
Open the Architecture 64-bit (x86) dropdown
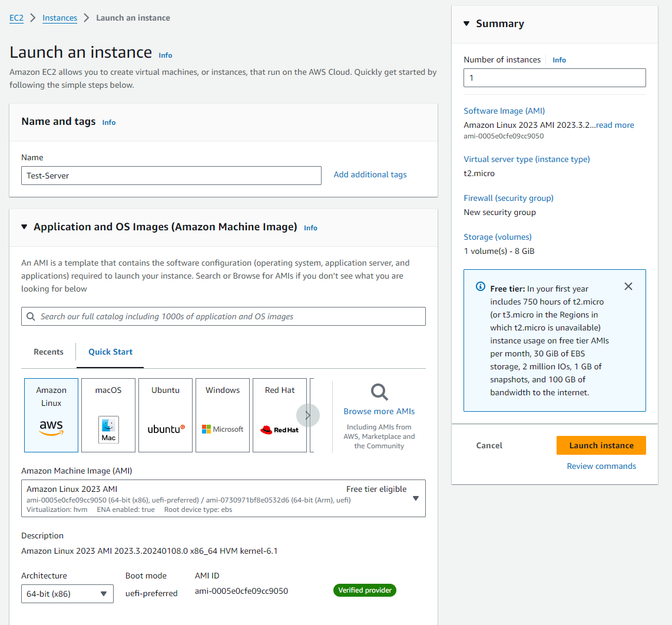(x=67, y=594)
